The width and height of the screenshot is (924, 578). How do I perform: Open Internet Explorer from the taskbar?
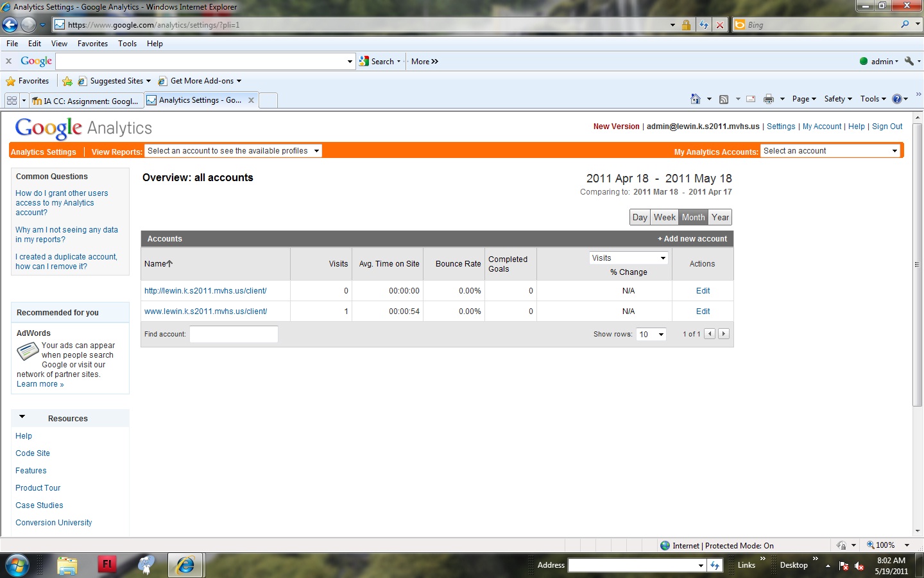pos(185,565)
